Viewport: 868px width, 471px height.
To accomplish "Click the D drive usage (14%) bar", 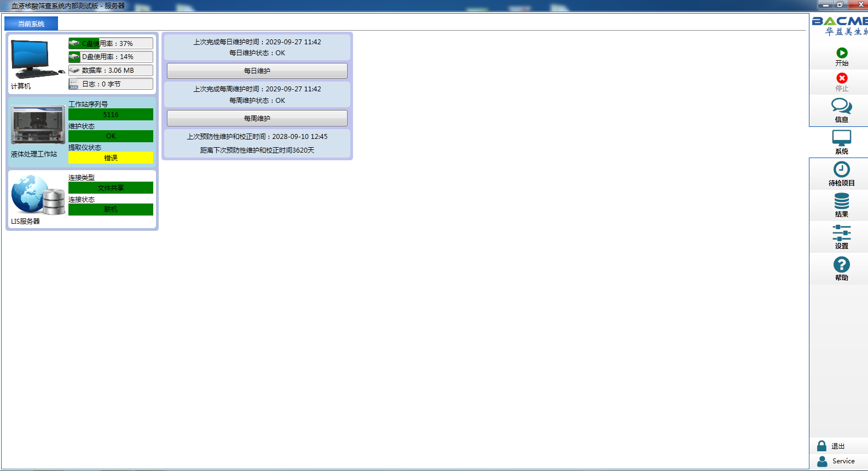I will click(x=111, y=57).
